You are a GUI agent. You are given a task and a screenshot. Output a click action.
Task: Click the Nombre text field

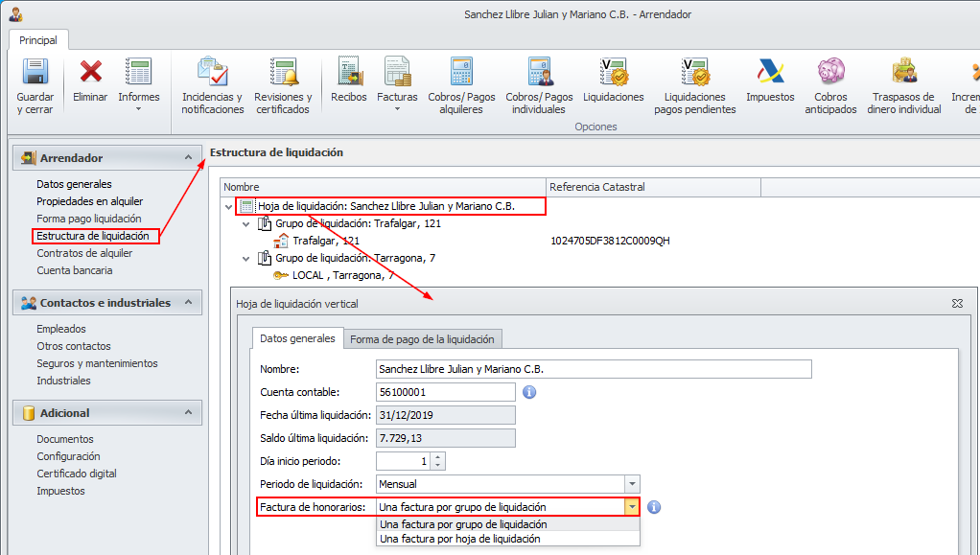click(594, 369)
